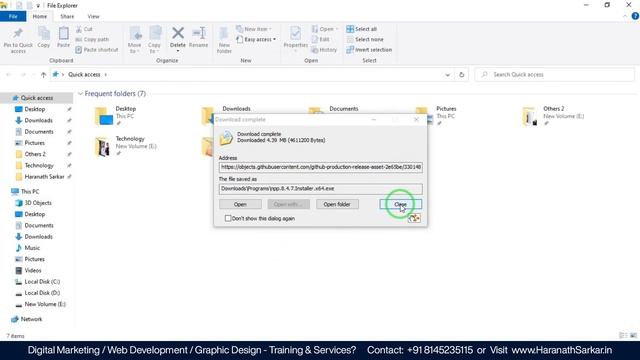Open the Technology folder in Frequent folders
Screen dimensions: 640x360
126,146
